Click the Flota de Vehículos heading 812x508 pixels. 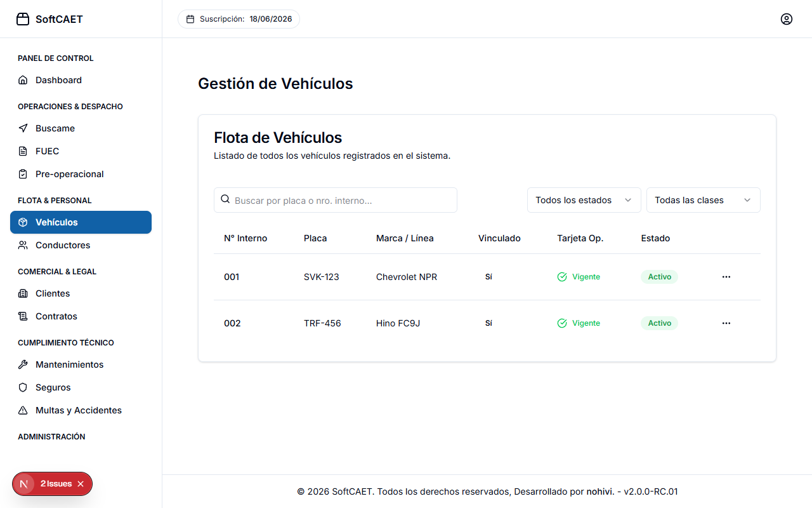[278, 138]
